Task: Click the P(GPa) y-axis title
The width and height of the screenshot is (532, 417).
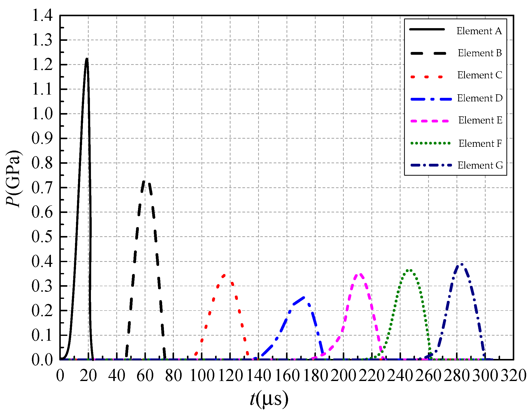Action: click(13, 179)
